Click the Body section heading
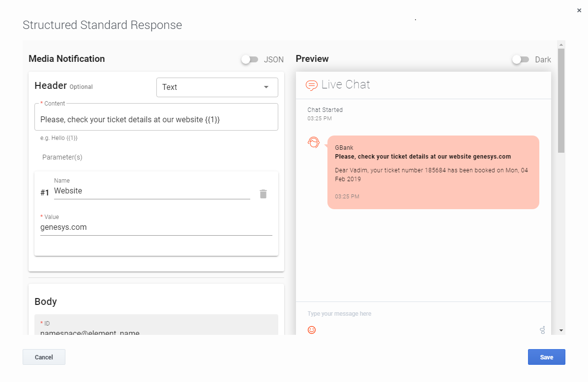The width and height of the screenshot is (588, 382). tap(46, 301)
